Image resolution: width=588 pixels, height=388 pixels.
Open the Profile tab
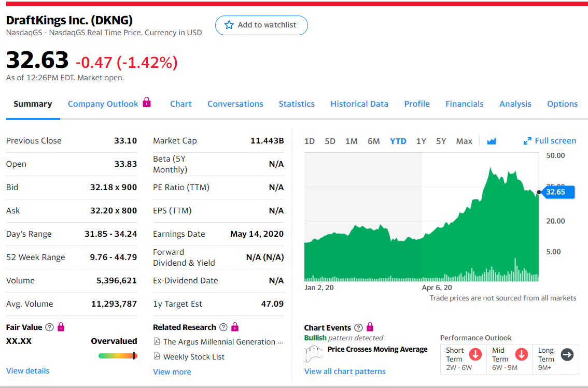tap(416, 104)
